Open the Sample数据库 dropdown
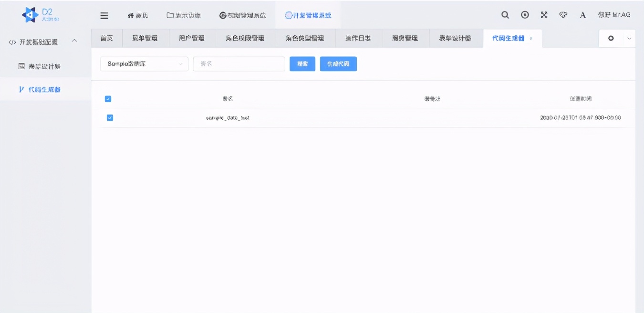This screenshot has height=313, width=644. point(144,63)
